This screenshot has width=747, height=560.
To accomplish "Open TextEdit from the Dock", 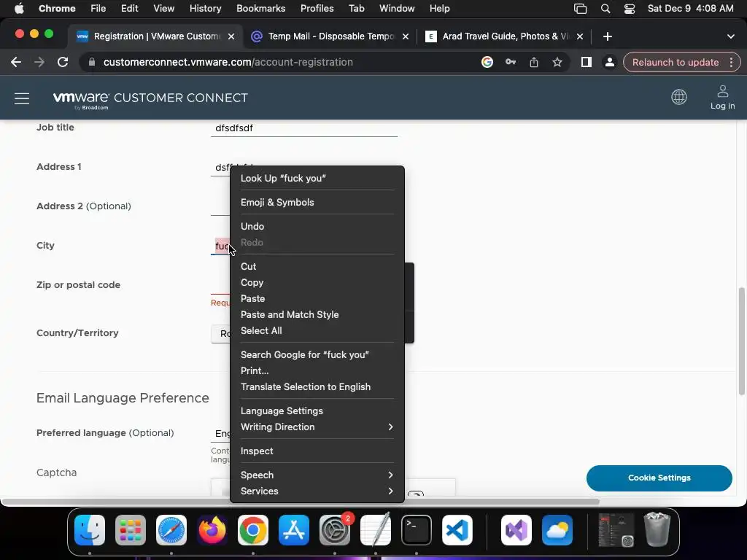I will coord(376,530).
